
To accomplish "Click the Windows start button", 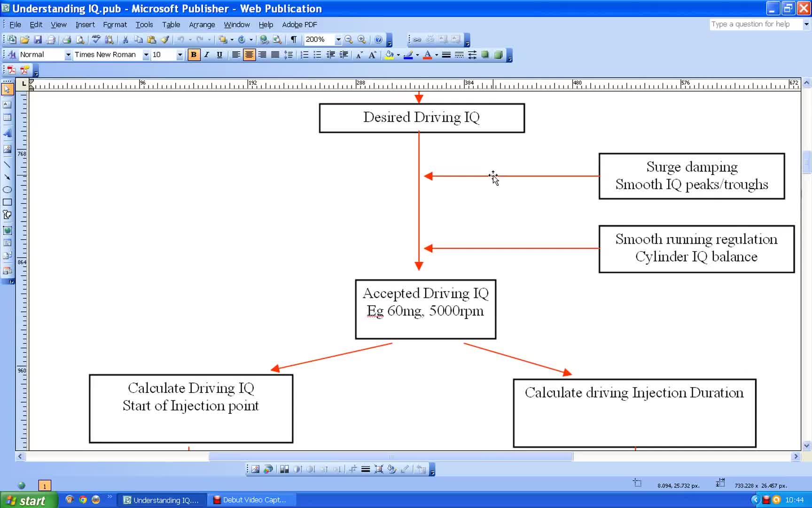I will coord(28,500).
